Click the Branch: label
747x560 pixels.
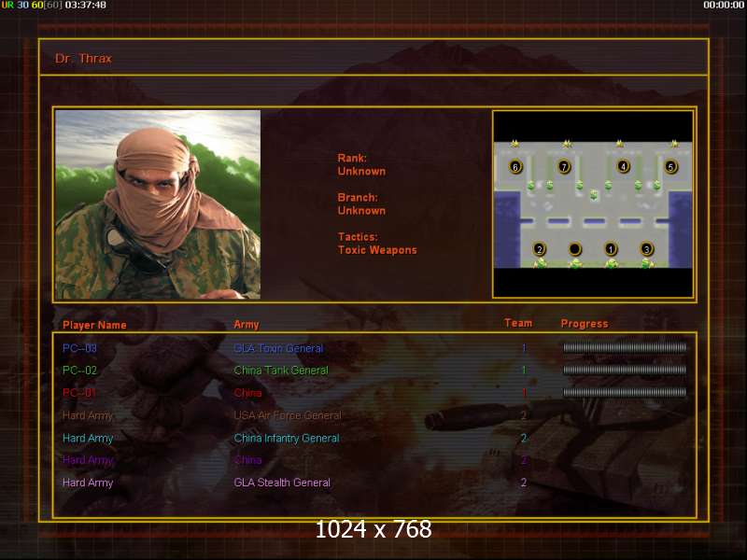coord(358,198)
